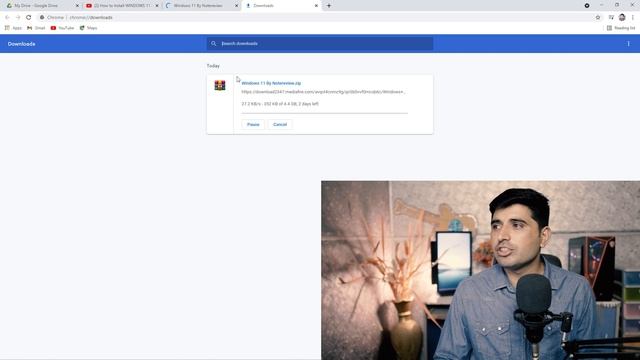This screenshot has width=640, height=360.
Task: Open the Downloads page more actions menu
Action: pos(629,44)
